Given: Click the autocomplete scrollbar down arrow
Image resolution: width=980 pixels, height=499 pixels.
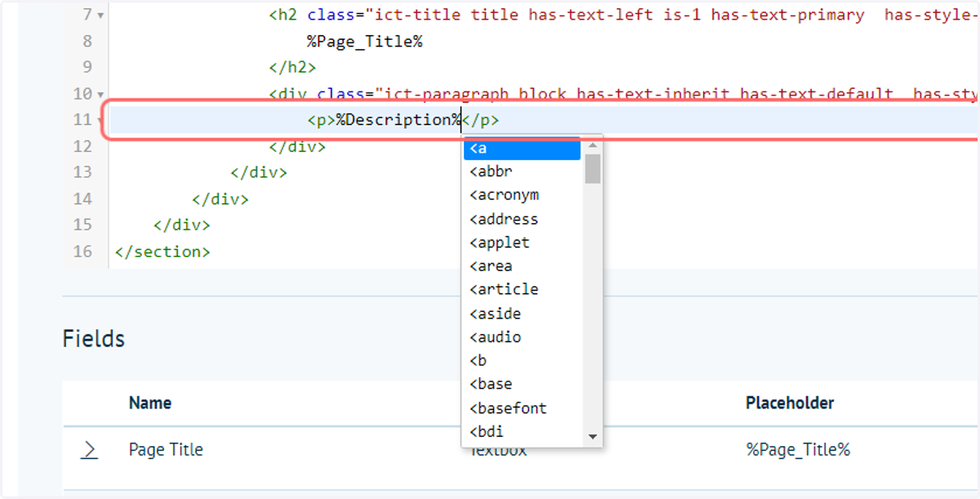Looking at the screenshot, I should [x=593, y=437].
